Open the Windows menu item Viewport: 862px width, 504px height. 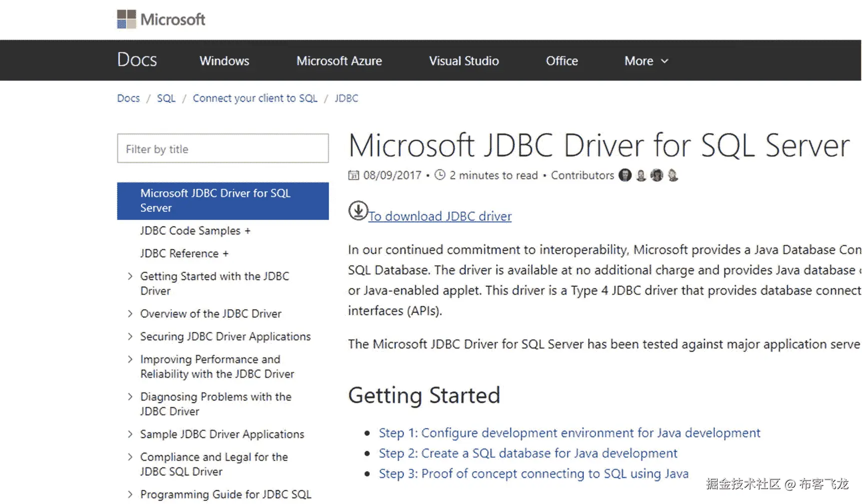pyautogui.click(x=224, y=61)
